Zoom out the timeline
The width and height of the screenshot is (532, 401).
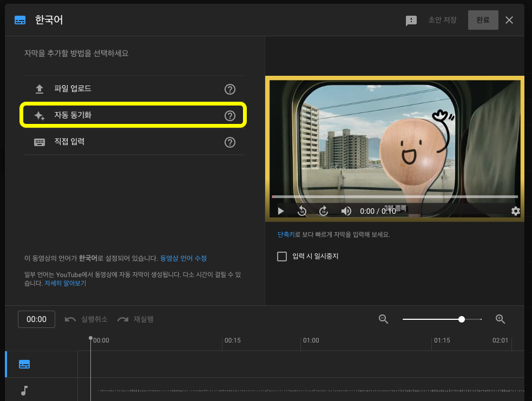click(383, 319)
